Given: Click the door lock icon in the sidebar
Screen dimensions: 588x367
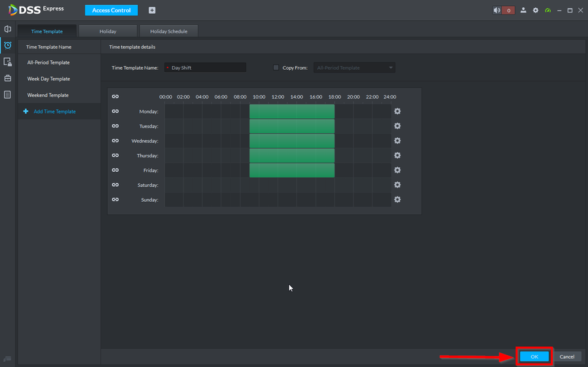Looking at the screenshot, I should pyautogui.click(x=7, y=62).
